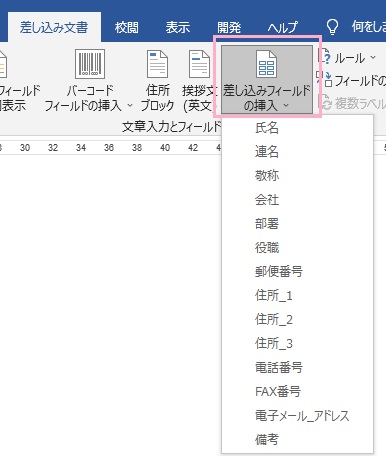Pick 住所_3 from the field list
The width and height of the screenshot is (386, 456).
[x=297, y=344]
